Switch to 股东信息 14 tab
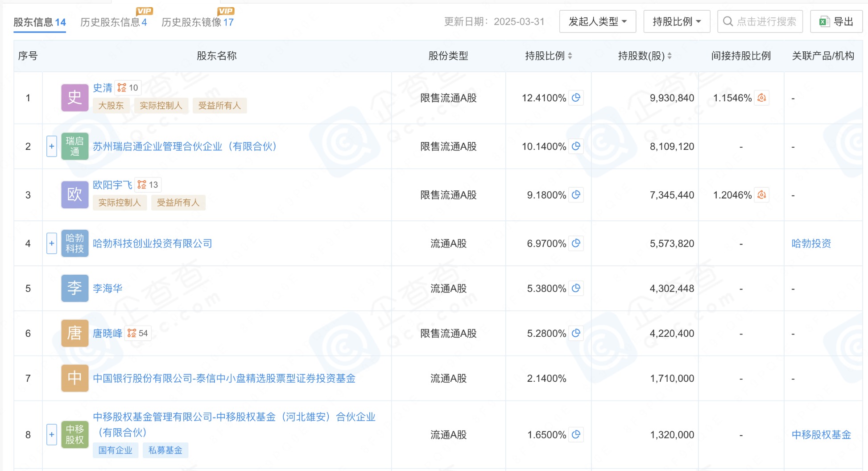This screenshot has height=471, width=868. (40, 22)
